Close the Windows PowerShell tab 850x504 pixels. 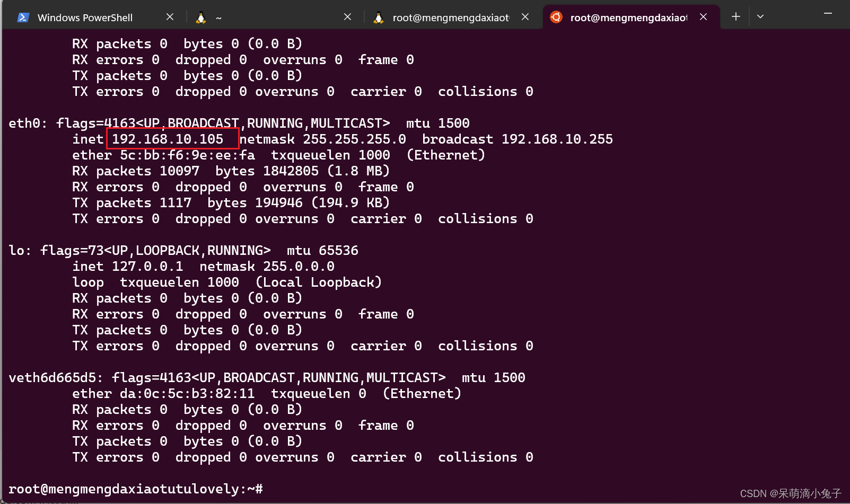point(170,16)
